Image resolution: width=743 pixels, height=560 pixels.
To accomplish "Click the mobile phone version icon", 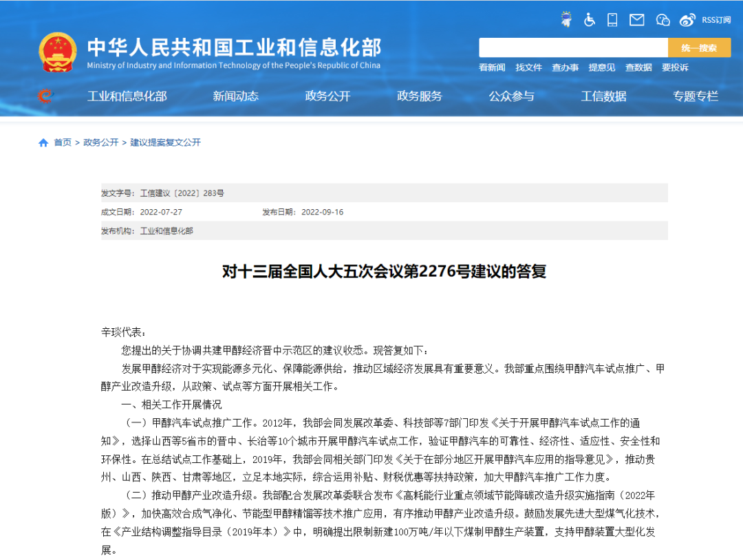I will pos(612,19).
